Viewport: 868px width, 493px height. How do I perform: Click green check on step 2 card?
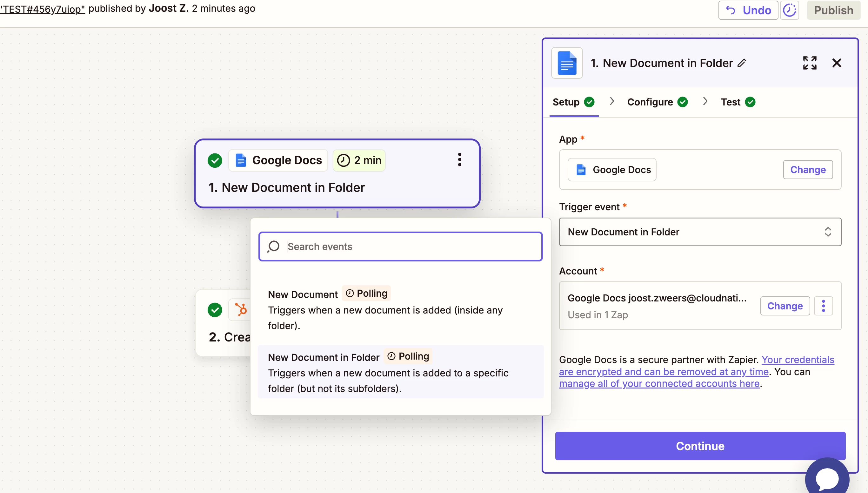tap(215, 310)
